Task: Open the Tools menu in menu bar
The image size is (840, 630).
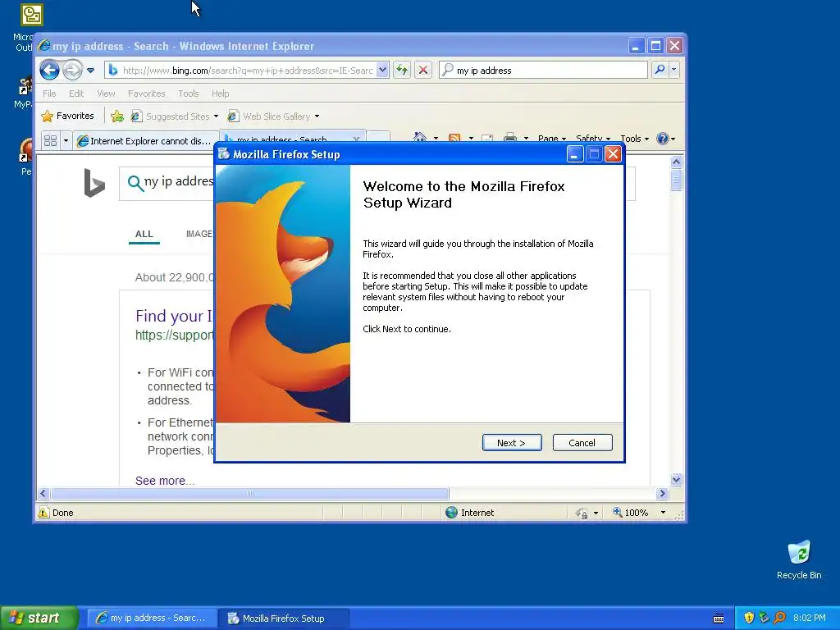Action: tap(189, 94)
